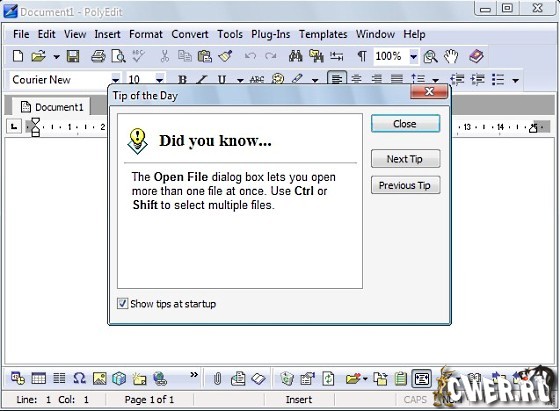Insert a table from bottom toolbar
The image size is (560, 411).
[x=39, y=378]
